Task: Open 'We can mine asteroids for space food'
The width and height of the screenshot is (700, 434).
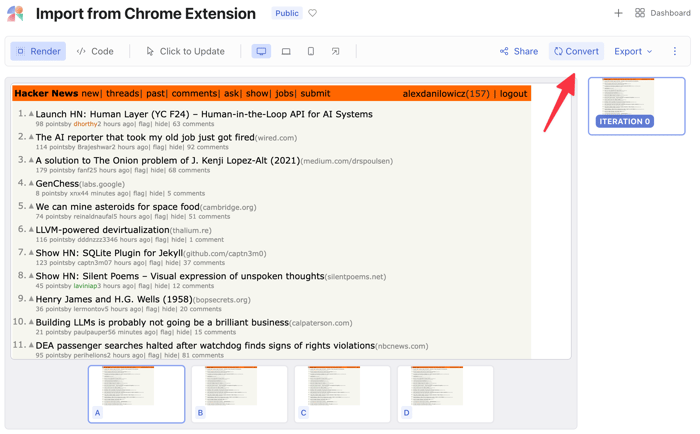Action: pos(117,207)
